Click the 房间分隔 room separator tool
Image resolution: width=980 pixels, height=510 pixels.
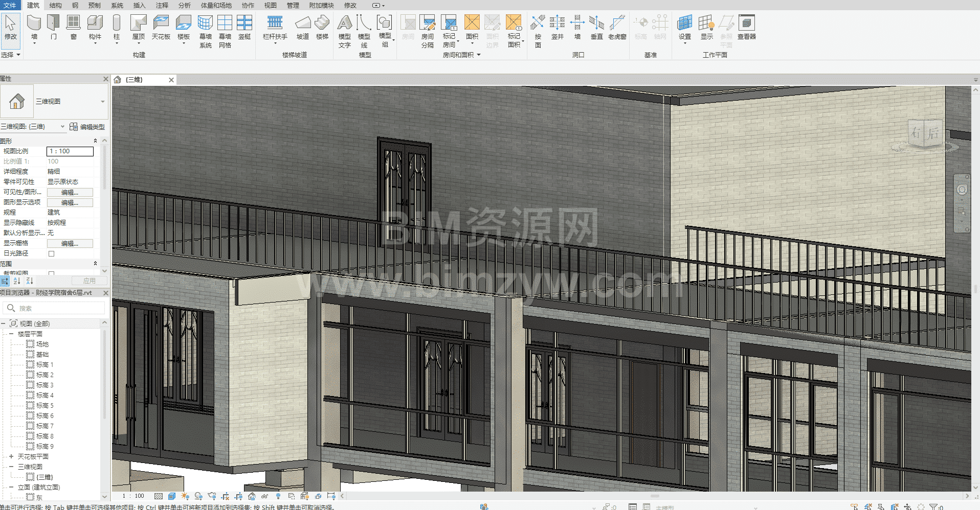428,31
